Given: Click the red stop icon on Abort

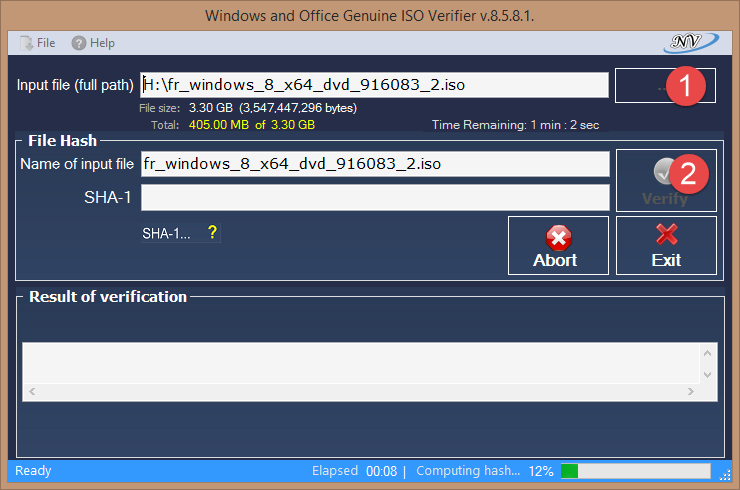Looking at the screenshot, I should pos(559,237).
